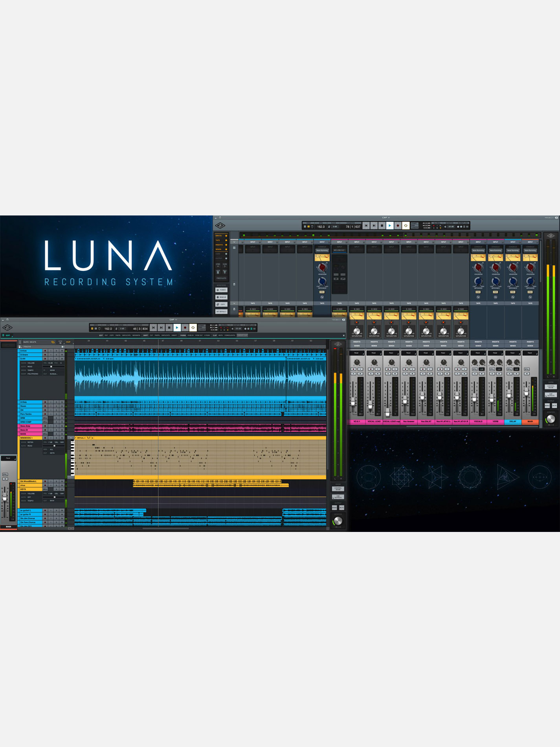Select the VOCALS channel name label
The image size is (560, 747).
(478, 421)
